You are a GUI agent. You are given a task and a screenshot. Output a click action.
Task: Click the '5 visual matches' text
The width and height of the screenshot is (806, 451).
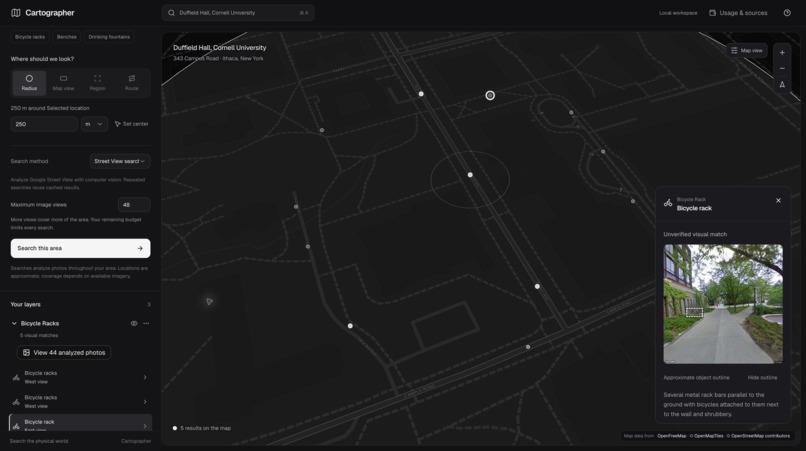39,335
